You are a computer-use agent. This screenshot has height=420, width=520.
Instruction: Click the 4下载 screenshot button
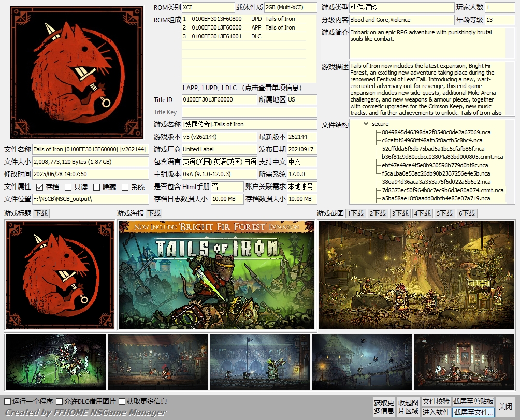point(423,213)
